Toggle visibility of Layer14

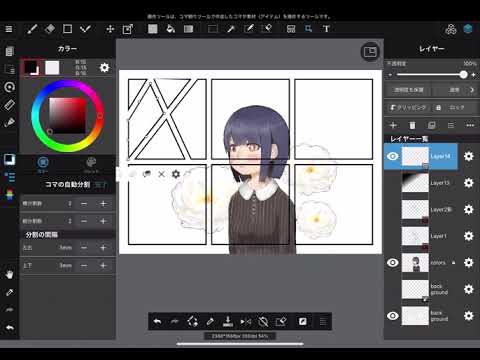click(393, 156)
